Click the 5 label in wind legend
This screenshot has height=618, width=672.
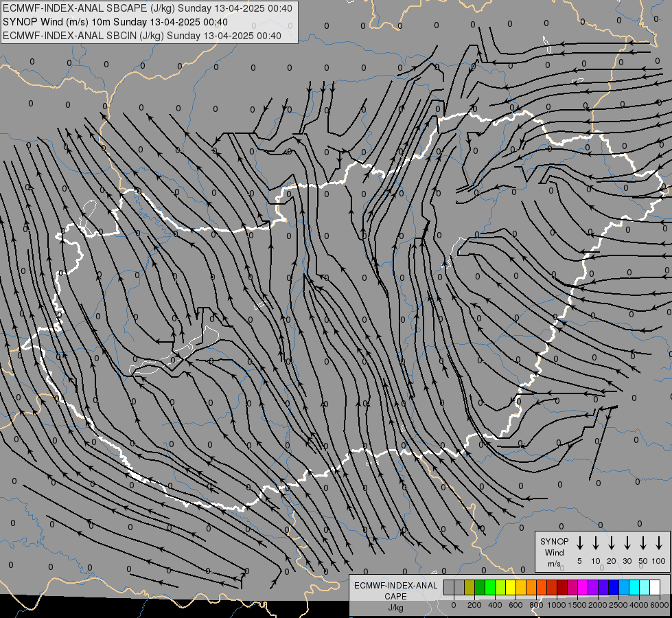pyautogui.click(x=579, y=561)
